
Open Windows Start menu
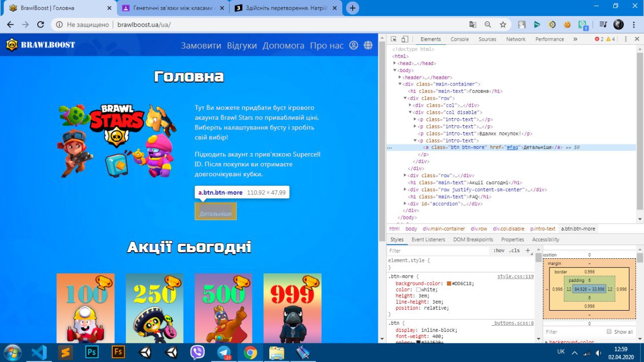tap(12, 352)
